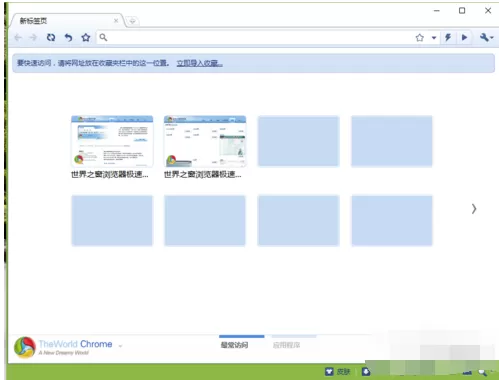
Task: Go forward using the forward arrow
Action: click(33, 37)
